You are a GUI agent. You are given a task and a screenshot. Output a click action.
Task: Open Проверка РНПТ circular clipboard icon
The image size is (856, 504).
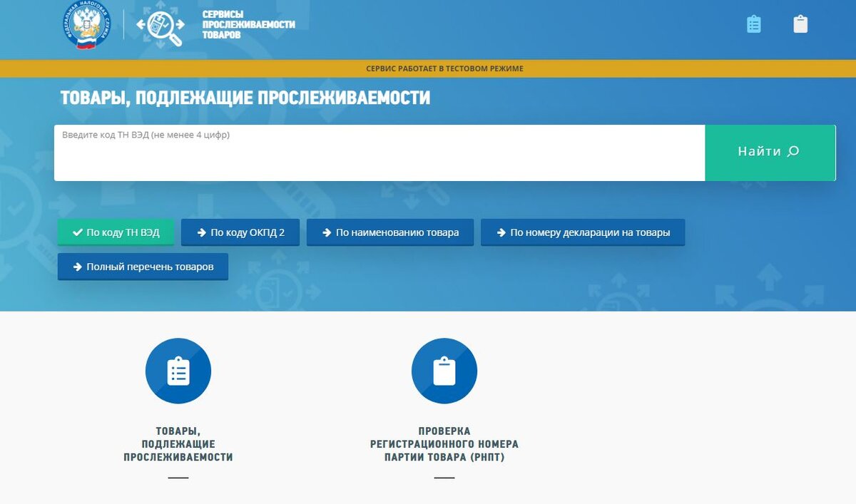pyautogui.click(x=444, y=371)
